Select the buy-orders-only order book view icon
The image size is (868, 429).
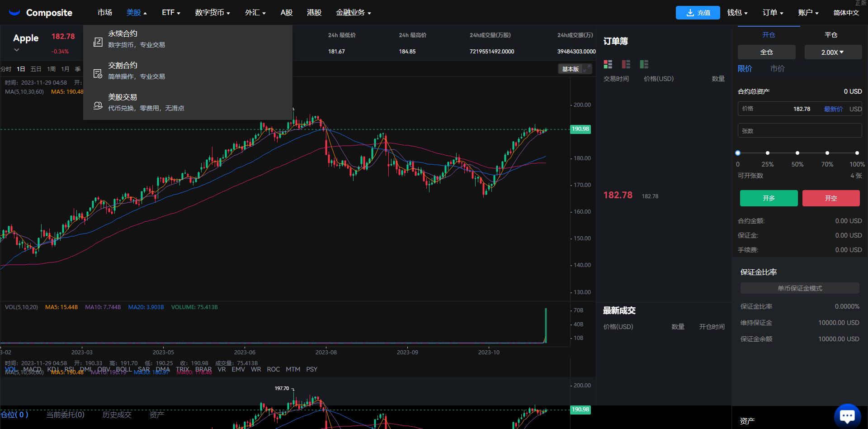pyautogui.click(x=644, y=64)
